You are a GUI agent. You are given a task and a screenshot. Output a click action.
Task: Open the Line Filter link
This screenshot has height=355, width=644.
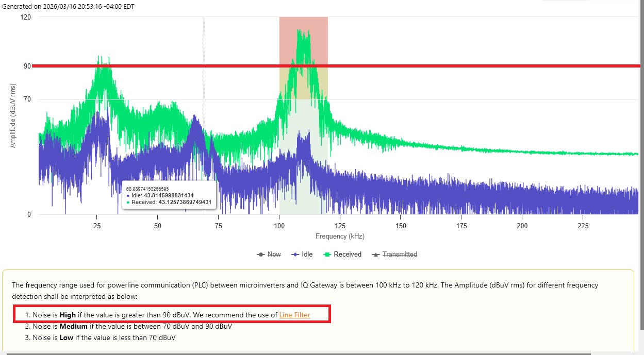(294, 315)
